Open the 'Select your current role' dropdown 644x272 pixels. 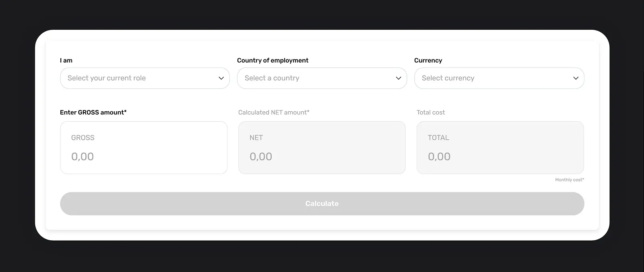pyautogui.click(x=137, y=78)
